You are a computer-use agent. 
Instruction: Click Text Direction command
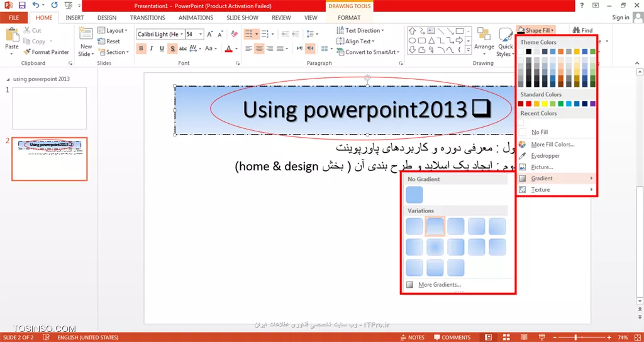tap(360, 30)
